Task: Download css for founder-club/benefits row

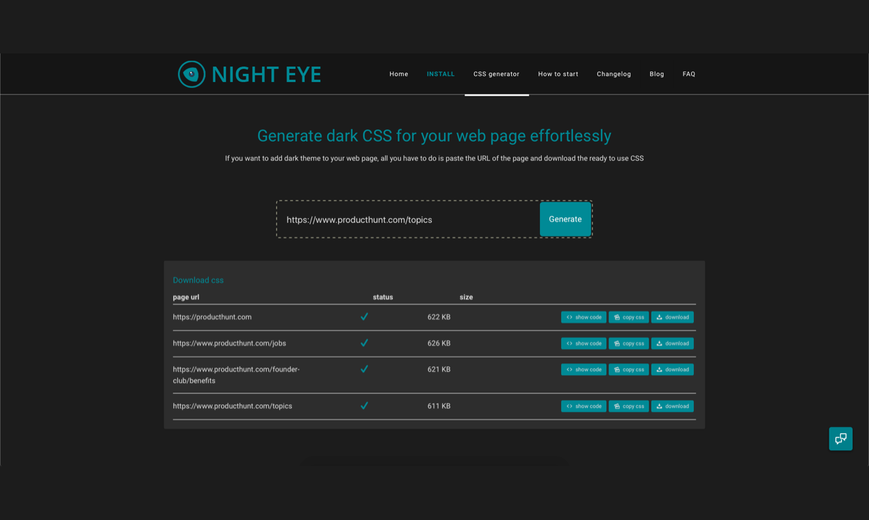Action: (672, 369)
